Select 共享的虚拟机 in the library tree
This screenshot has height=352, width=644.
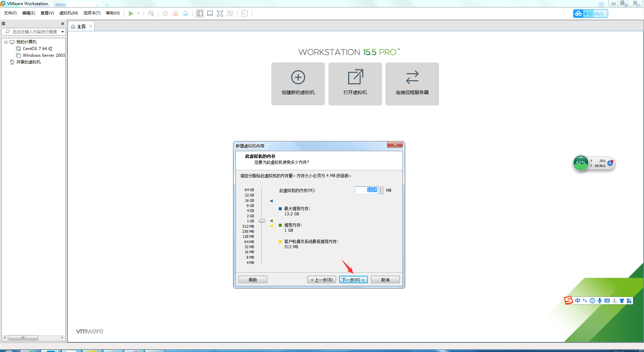29,62
